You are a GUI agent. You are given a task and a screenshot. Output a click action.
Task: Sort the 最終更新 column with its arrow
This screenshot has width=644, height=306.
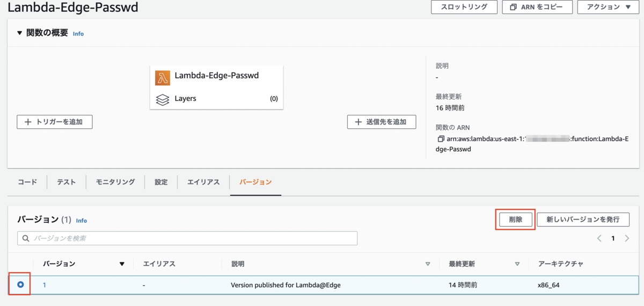tap(517, 264)
